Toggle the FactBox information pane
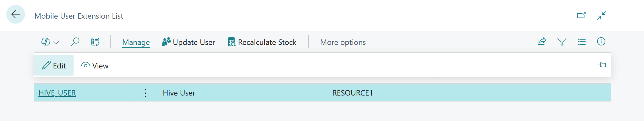The width and height of the screenshot is (644, 121). [x=601, y=42]
